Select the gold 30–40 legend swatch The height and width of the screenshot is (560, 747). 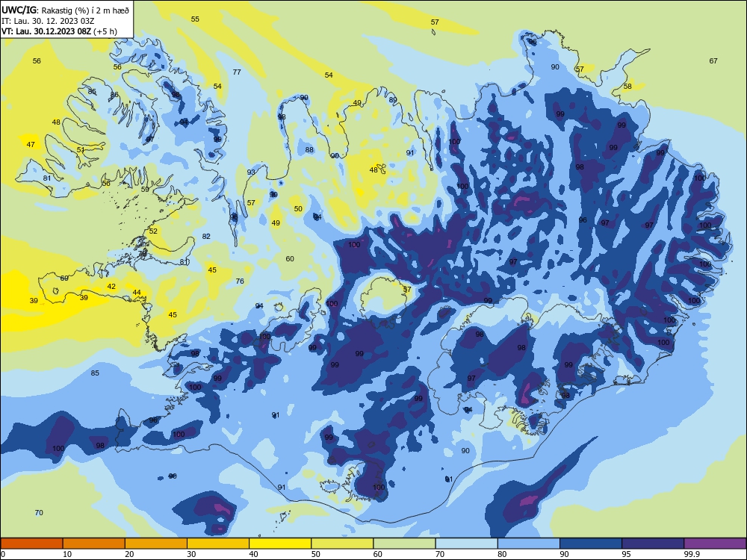click(218, 544)
